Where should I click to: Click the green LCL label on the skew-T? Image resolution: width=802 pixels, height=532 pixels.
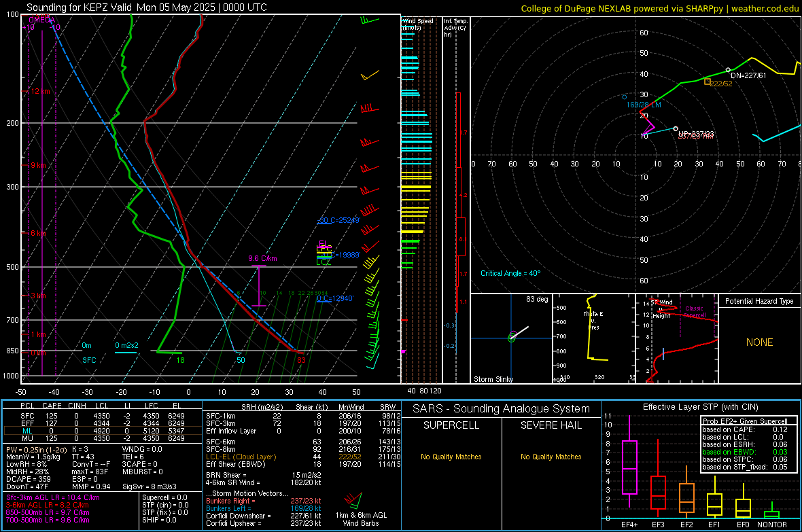[x=324, y=262]
